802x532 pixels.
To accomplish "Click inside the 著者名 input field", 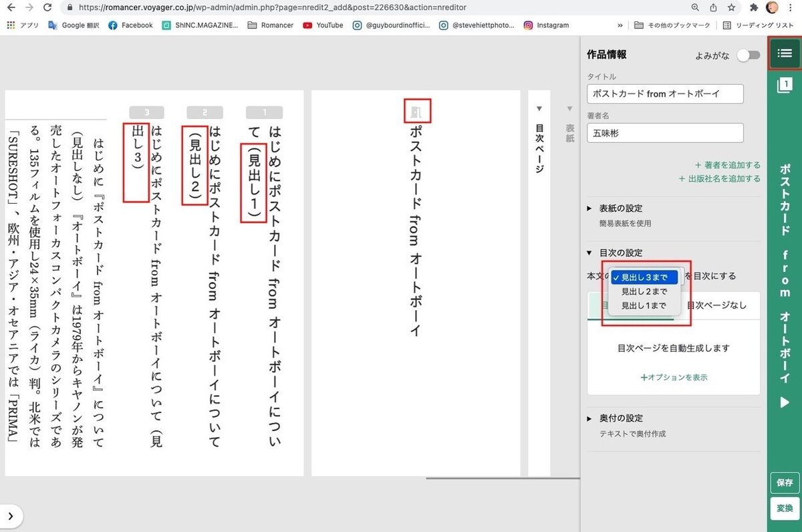I will point(664,133).
